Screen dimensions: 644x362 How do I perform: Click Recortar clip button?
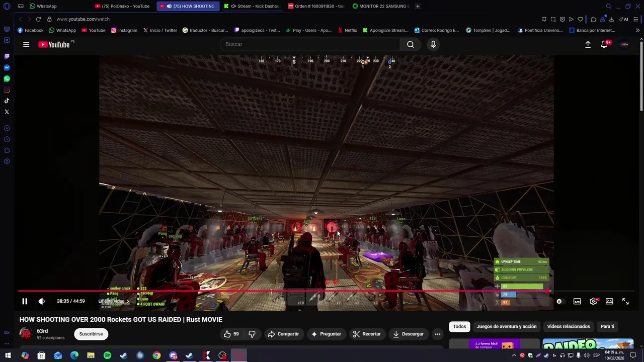[x=367, y=334]
